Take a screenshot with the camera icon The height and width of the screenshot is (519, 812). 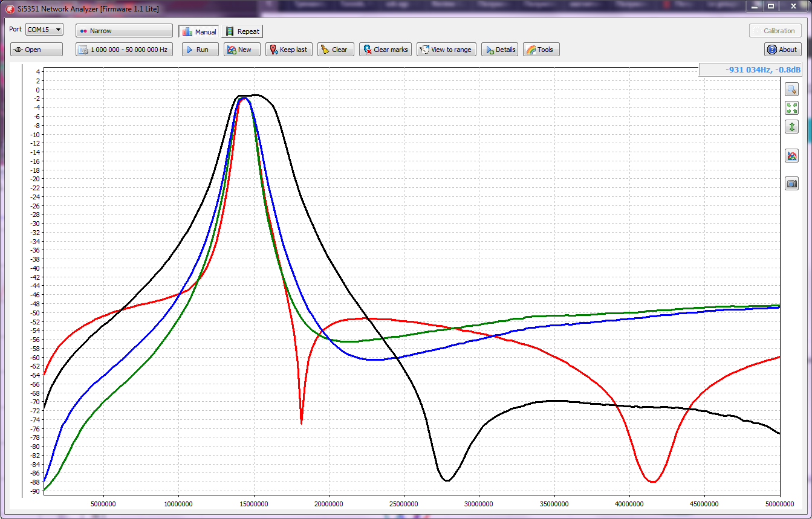tap(791, 183)
